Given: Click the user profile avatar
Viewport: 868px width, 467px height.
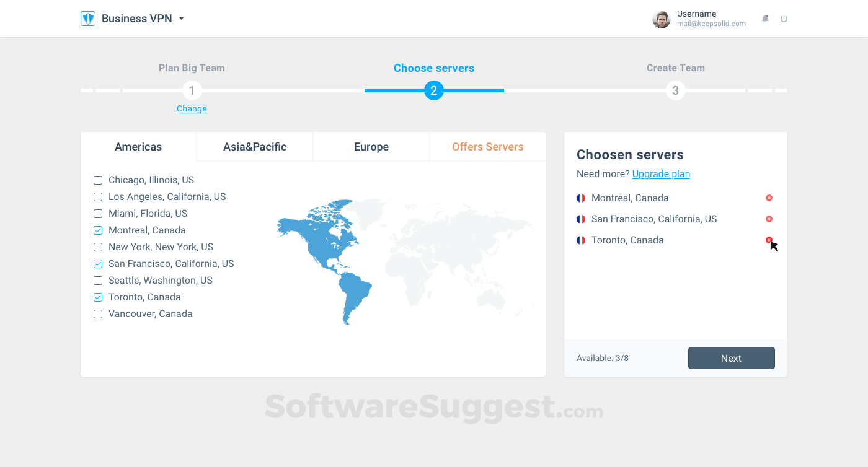Looking at the screenshot, I should pyautogui.click(x=661, y=19).
